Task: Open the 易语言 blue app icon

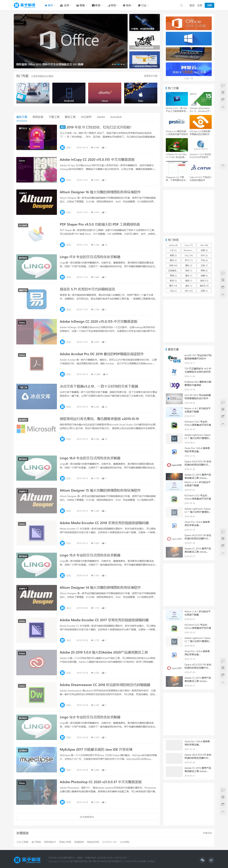Action: pyautogui.click(x=37, y=299)
